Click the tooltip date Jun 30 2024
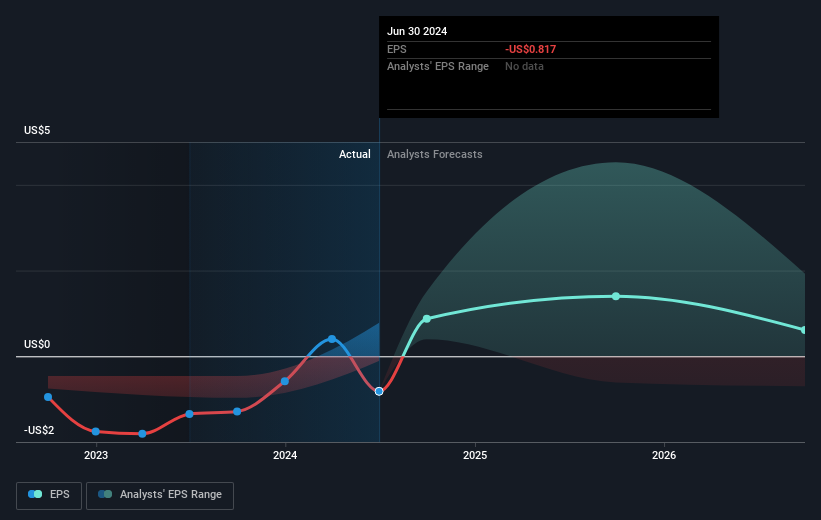This screenshot has width=821, height=520. (x=417, y=31)
